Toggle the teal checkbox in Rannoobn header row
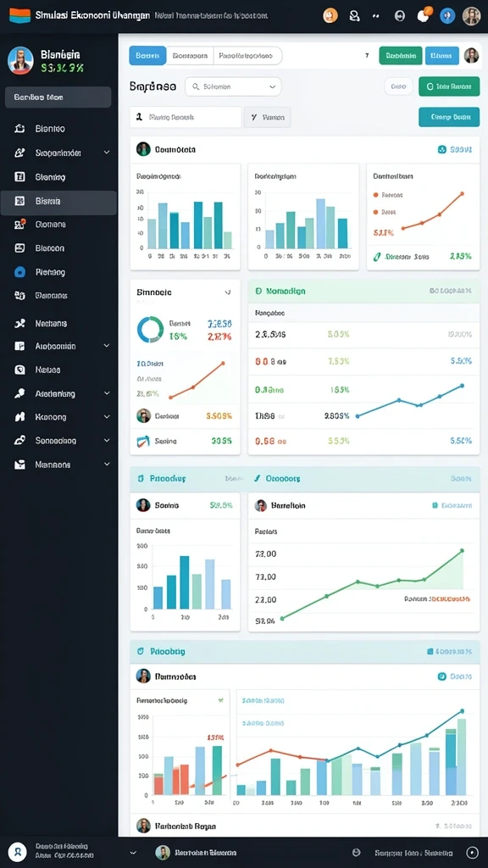The width and height of the screenshot is (488, 868). [x=441, y=676]
